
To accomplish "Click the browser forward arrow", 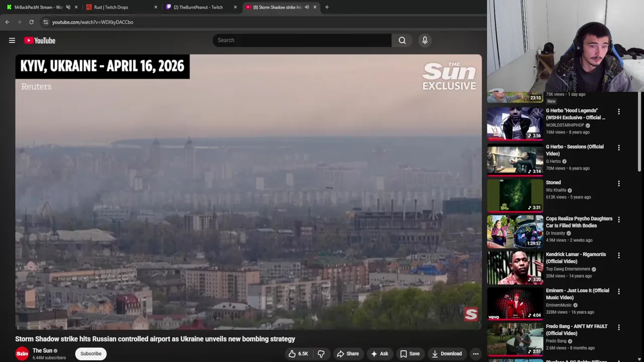I will (x=20, y=22).
